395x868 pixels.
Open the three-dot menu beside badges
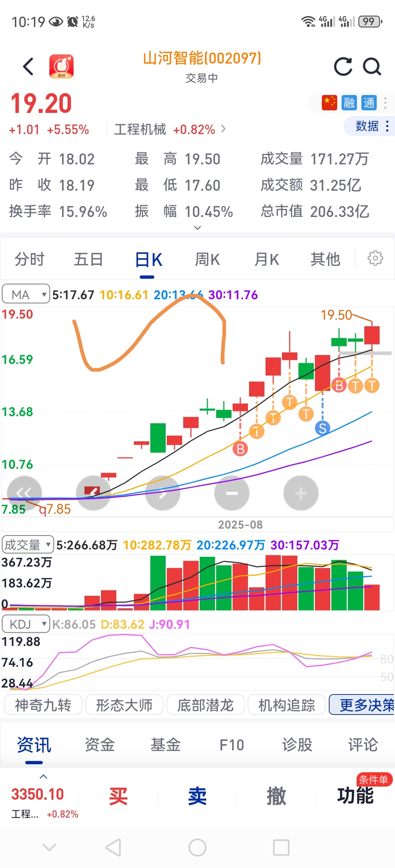tap(385, 103)
